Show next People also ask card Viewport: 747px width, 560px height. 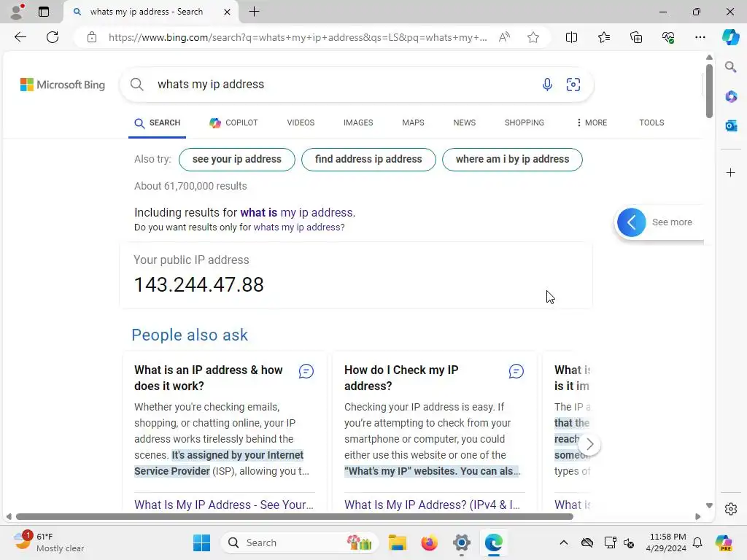(589, 444)
